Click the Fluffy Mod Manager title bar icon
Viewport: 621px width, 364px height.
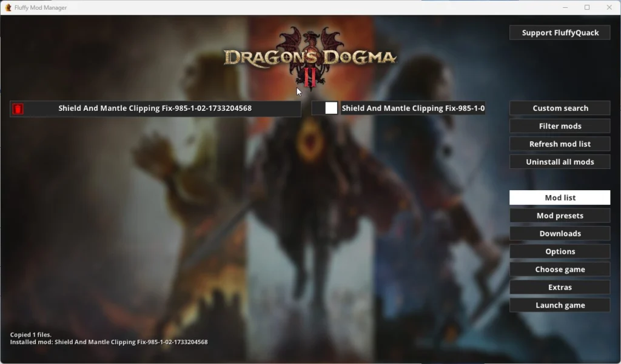point(8,7)
